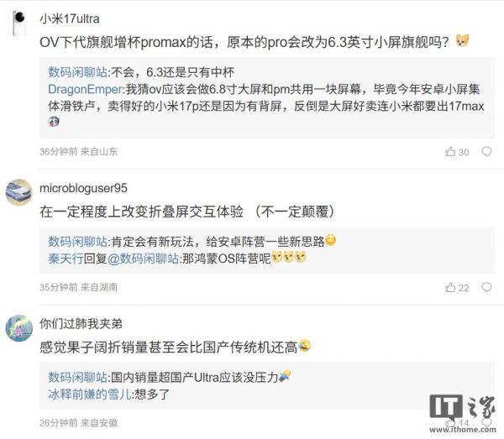Click the IT之家 watermark logo
504x439 pixels.
tap(462, 414)
